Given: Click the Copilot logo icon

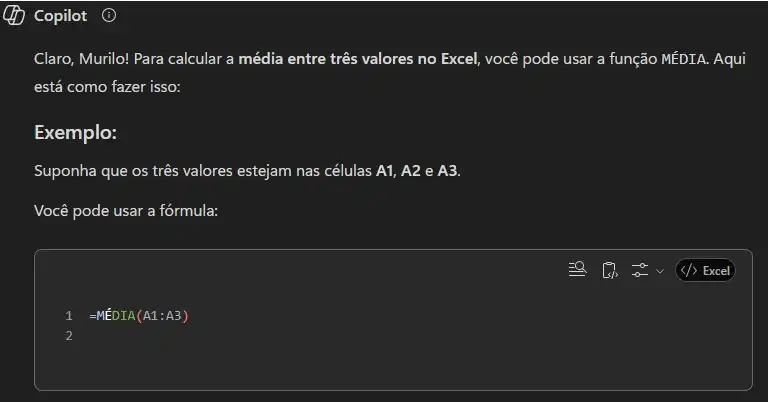Looking at the screenshot, I should [14, 15].
